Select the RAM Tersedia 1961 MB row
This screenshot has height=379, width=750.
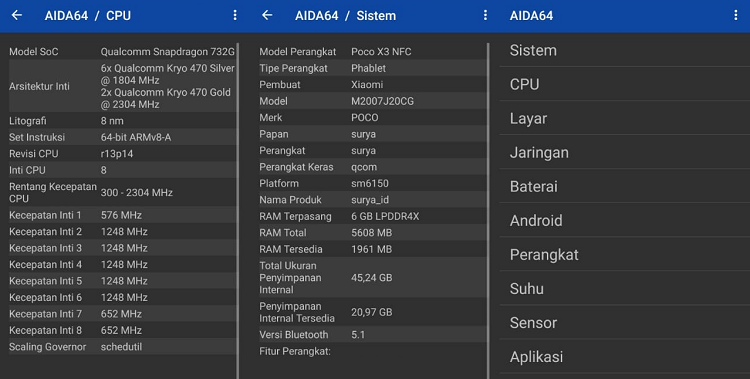(373, 249)
